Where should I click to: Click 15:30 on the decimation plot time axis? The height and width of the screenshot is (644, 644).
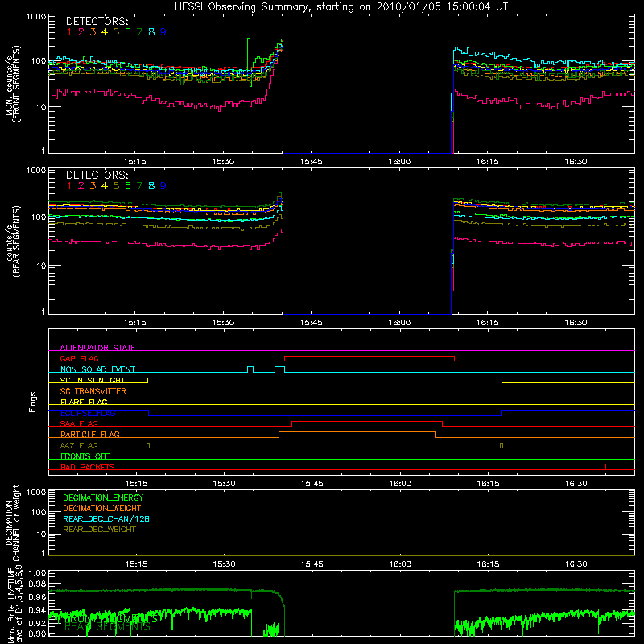224,564
